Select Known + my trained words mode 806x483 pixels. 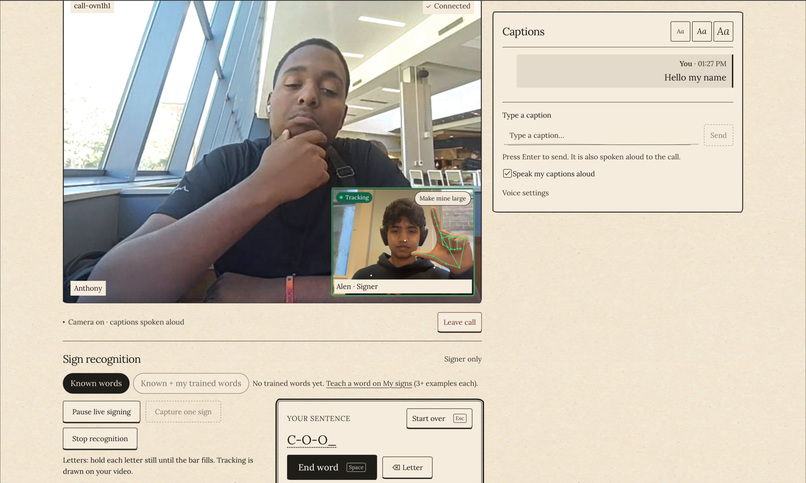[191, 383]
